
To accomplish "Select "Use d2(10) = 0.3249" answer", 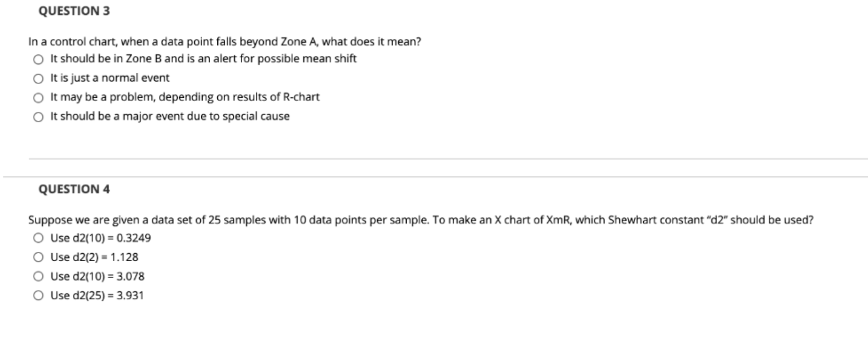I will tap(39, 238).
